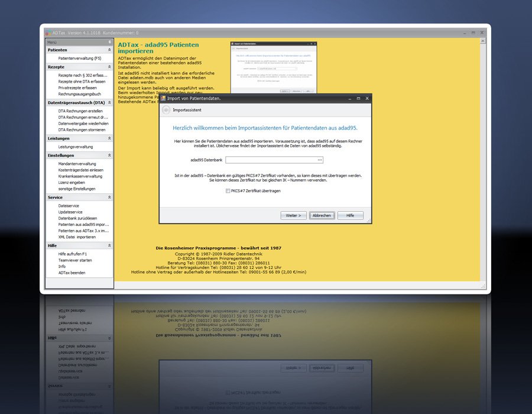
Task: Open Privatrezepte erfassen
Action: pyautogui.click(x=77, y=88)
